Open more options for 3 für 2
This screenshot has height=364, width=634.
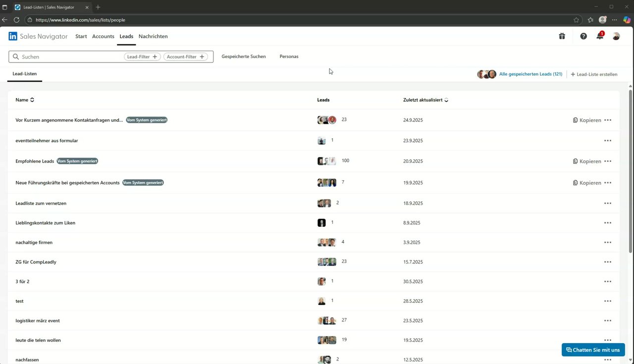(x=608, y=281)
